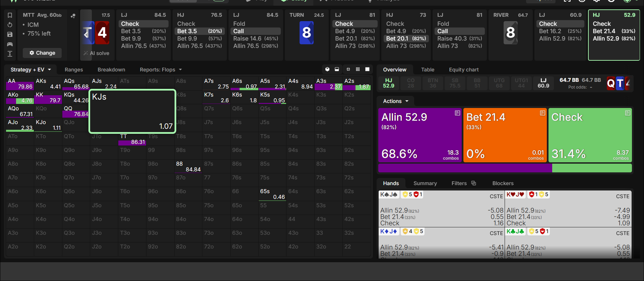
Task: Select the solid square view icon
Action: [367, 69]
